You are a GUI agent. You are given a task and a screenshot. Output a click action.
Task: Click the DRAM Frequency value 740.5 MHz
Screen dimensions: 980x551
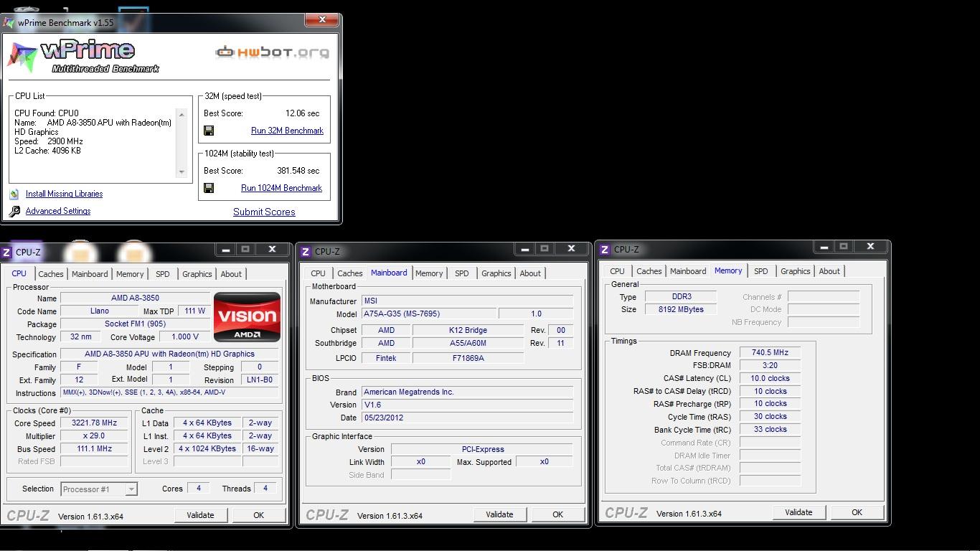[770, 352]
